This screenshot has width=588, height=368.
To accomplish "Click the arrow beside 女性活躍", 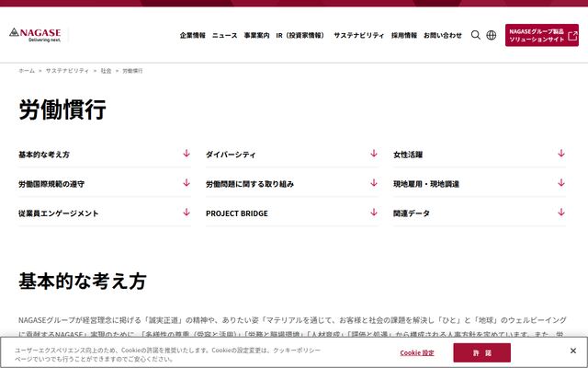I will pyautogui.click(x=561, y=154).
